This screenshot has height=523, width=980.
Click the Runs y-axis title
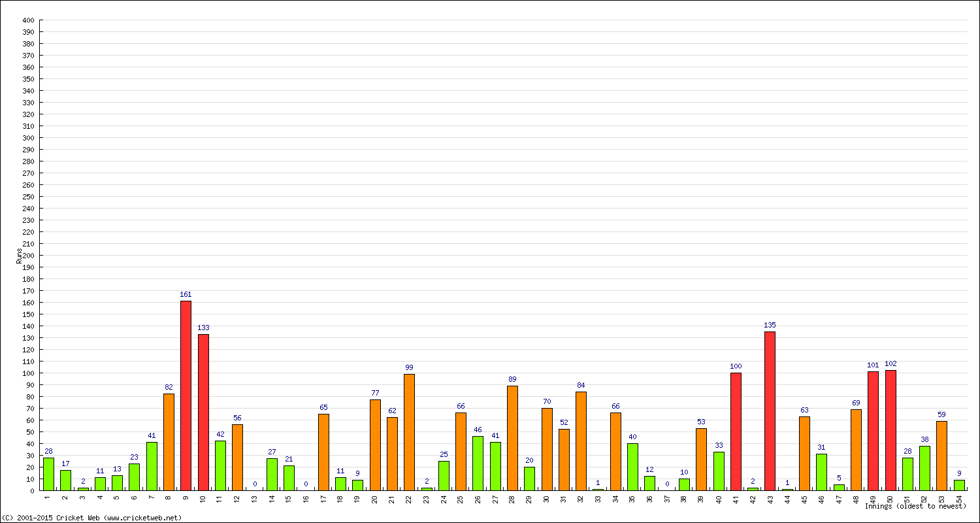19,256
